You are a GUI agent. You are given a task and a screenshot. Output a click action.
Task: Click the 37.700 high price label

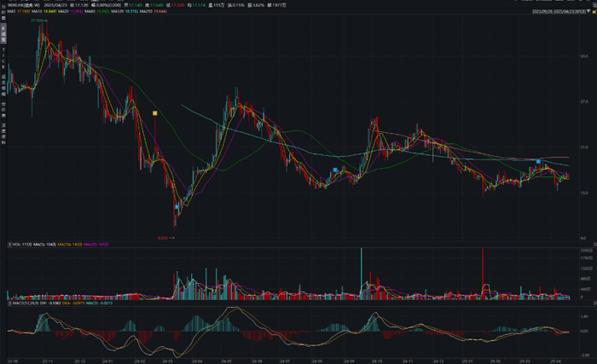point(37,20)
